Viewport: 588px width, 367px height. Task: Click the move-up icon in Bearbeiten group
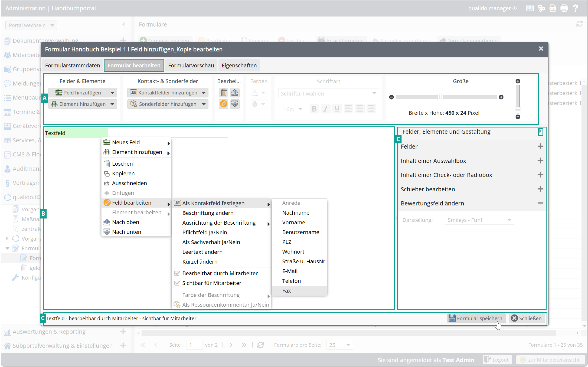(x=235, y=93)
